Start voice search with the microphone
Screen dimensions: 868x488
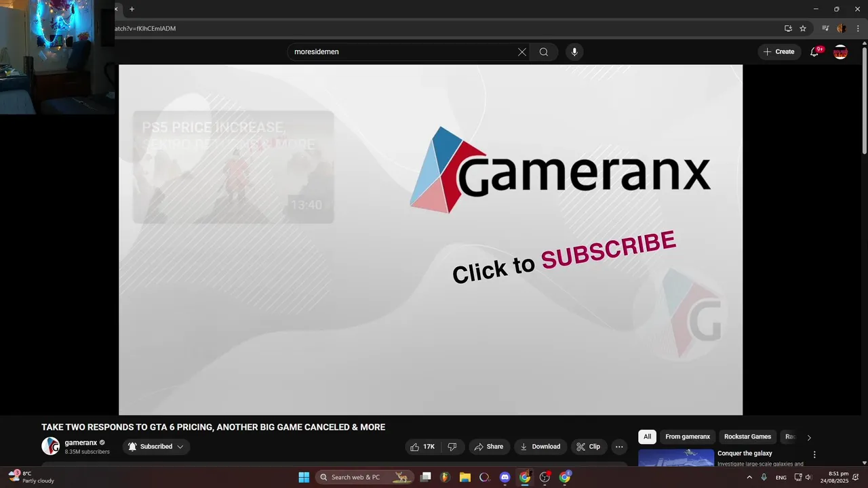[x=574, y=52]
